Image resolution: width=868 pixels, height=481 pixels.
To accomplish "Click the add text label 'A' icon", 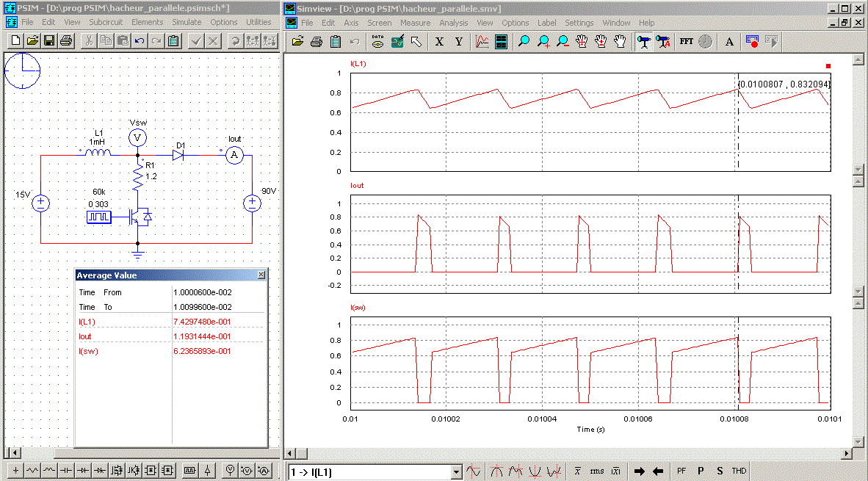I will tap(729, 42).
